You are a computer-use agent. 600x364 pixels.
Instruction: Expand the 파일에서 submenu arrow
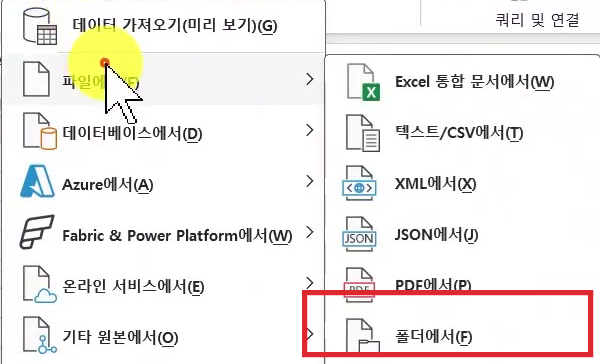(310, 79)
